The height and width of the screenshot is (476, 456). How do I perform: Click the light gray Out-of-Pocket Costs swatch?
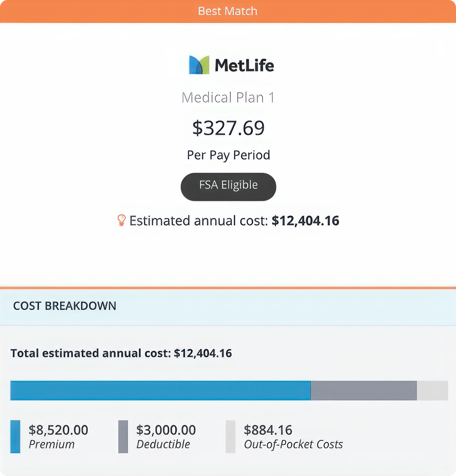(231, 437)
